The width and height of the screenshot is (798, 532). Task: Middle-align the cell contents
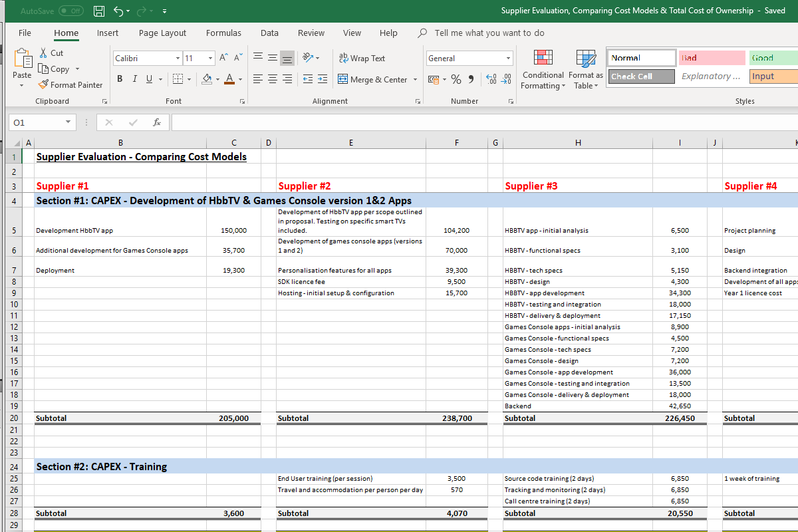[x=273, y=59]
